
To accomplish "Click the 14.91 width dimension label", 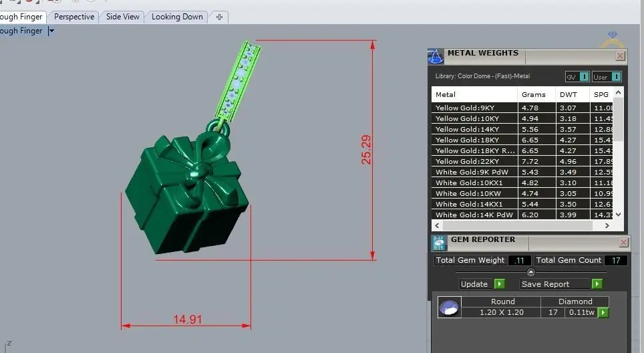I will point(187,320).
